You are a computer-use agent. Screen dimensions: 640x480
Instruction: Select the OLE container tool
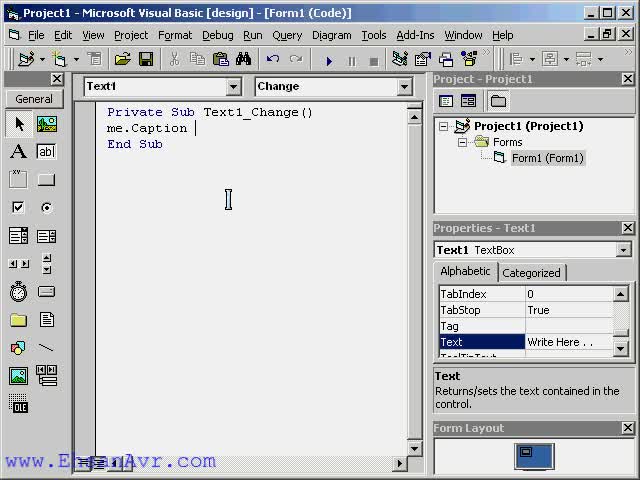click(19, 404)
